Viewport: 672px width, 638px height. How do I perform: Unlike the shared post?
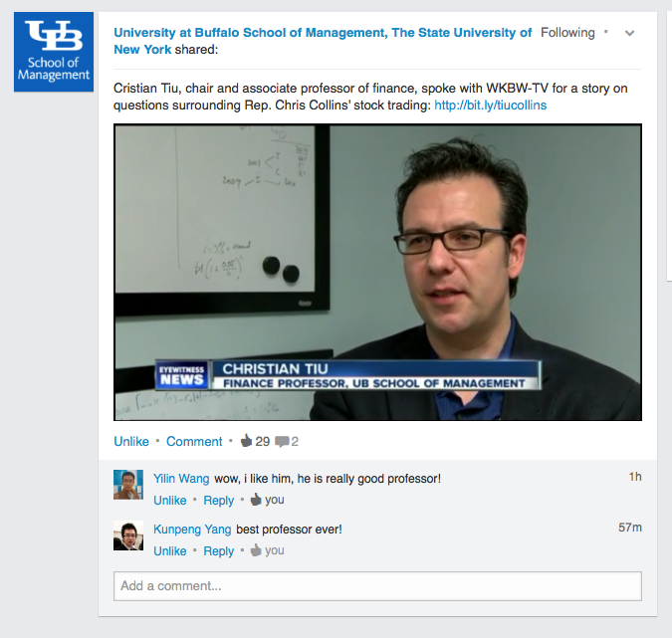131,441
